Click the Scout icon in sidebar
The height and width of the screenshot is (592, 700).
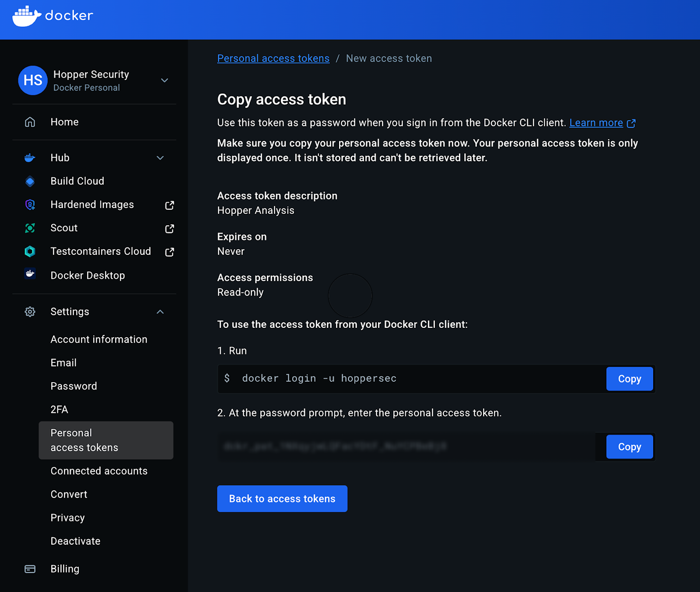click(x=30, y=228)
